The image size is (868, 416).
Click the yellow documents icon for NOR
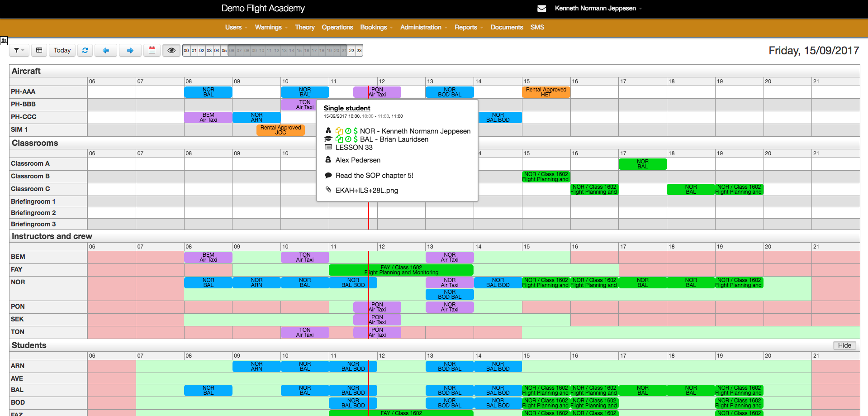pyautogui.click(x=339, y=131)
